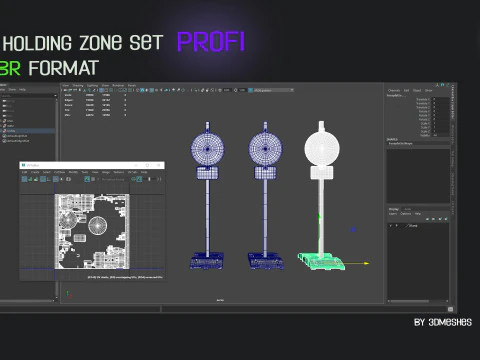Open the UV Editor Textures menu
The width and height of the screenshot is (480, 360).
tap(119, 172)
